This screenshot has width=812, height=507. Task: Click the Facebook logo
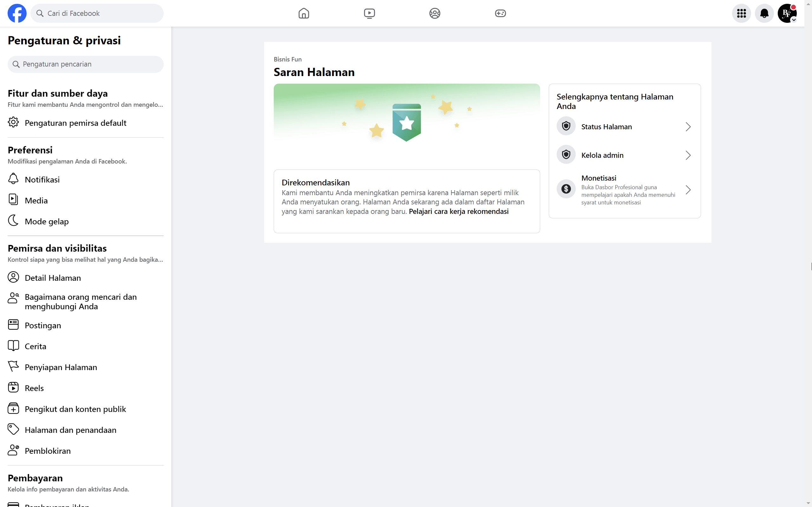[x=17, y=13]
